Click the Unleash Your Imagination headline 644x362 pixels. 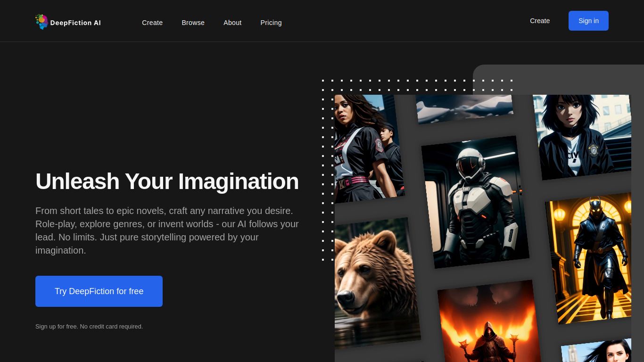point(167,181)
